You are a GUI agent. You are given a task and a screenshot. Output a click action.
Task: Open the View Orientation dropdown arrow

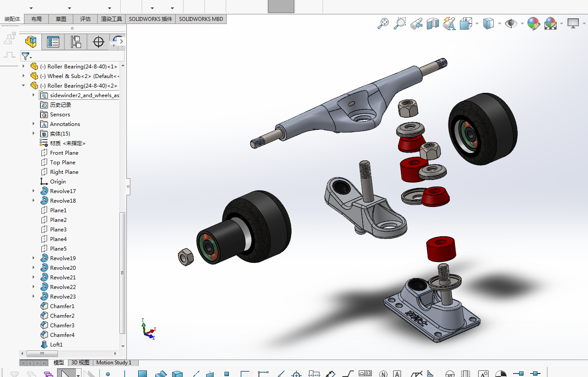(x=477, y=24)
